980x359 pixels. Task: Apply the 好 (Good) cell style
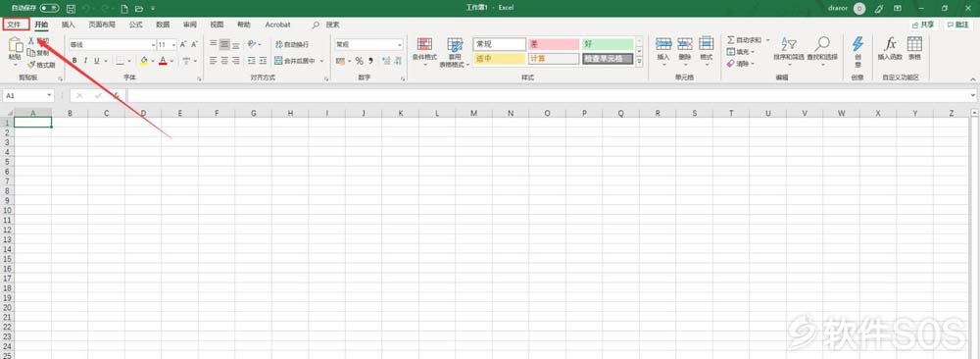(608, 44)
